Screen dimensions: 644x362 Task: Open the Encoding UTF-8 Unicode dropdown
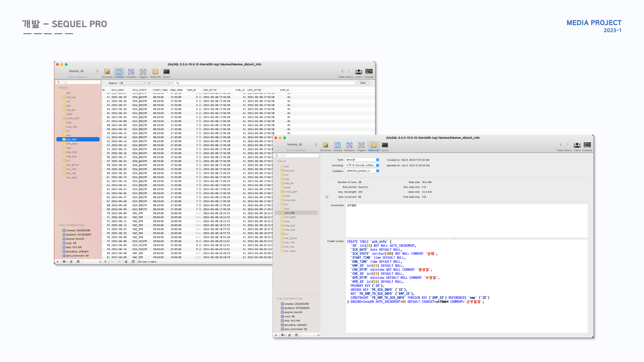point(362,165)
